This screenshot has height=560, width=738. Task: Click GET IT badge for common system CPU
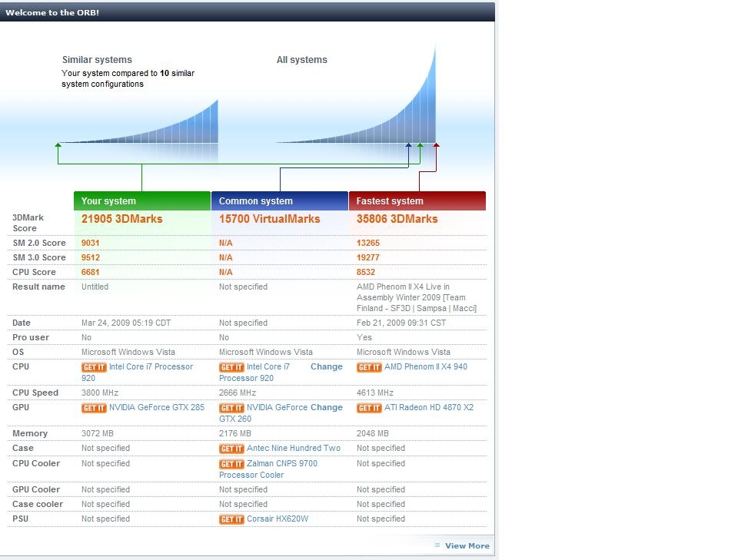(231, 367)
